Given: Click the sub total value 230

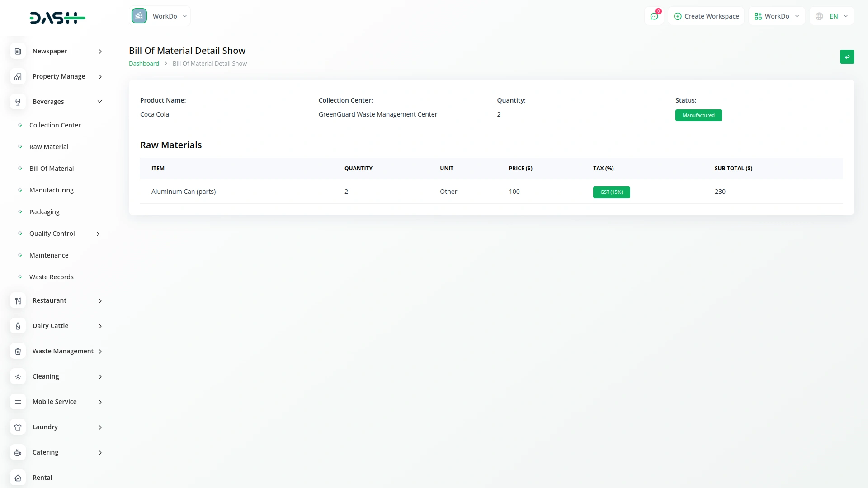Looking at the screenshot, I should click(720, 192).
